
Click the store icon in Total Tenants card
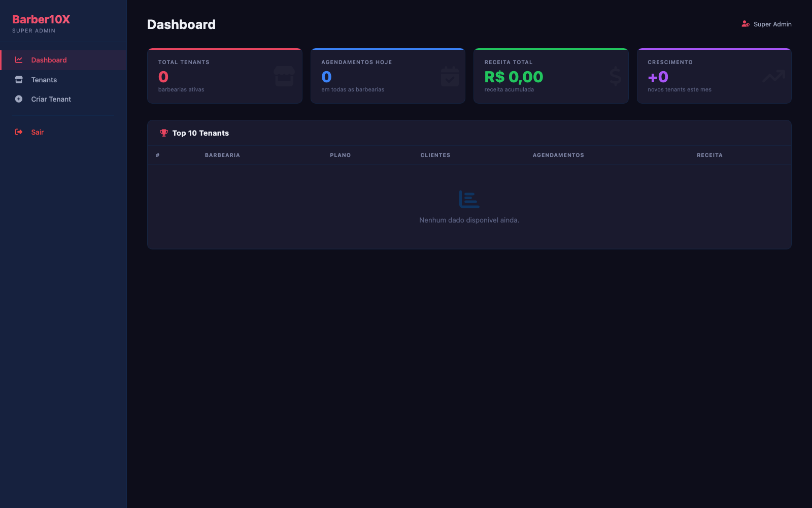click(x=284, y=76)
